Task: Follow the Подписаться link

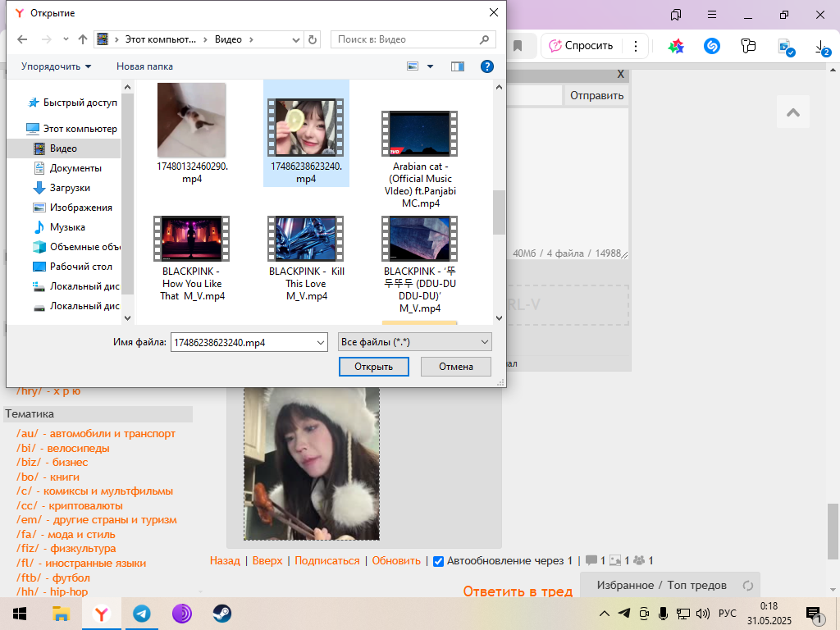Action: 326,561
